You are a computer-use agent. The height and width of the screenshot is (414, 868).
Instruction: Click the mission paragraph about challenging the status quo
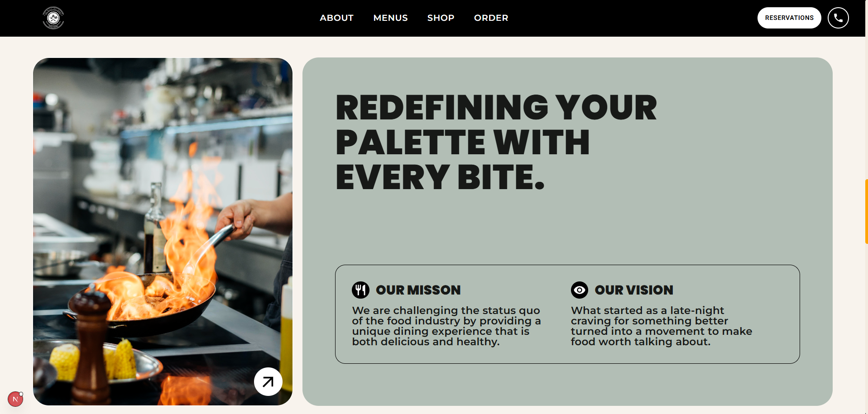pos(446,326)
